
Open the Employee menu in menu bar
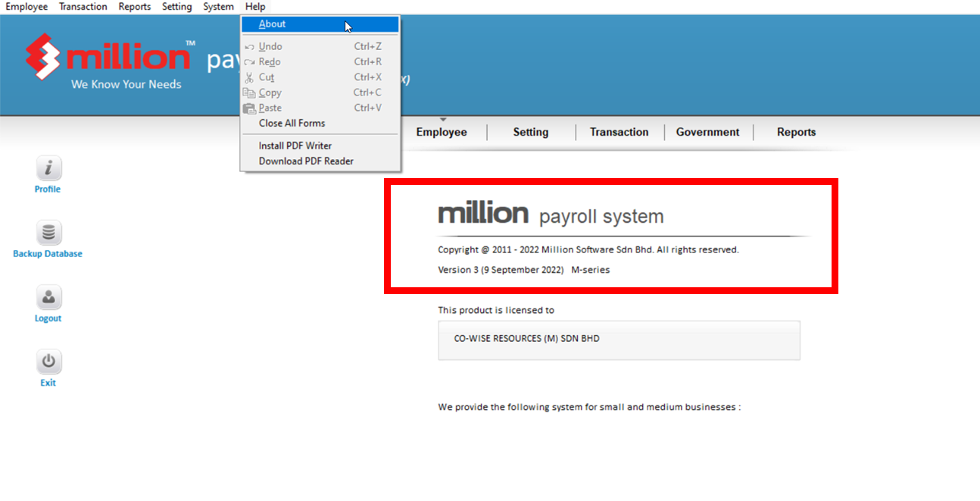pyautogui.click(x=27, y=7)
